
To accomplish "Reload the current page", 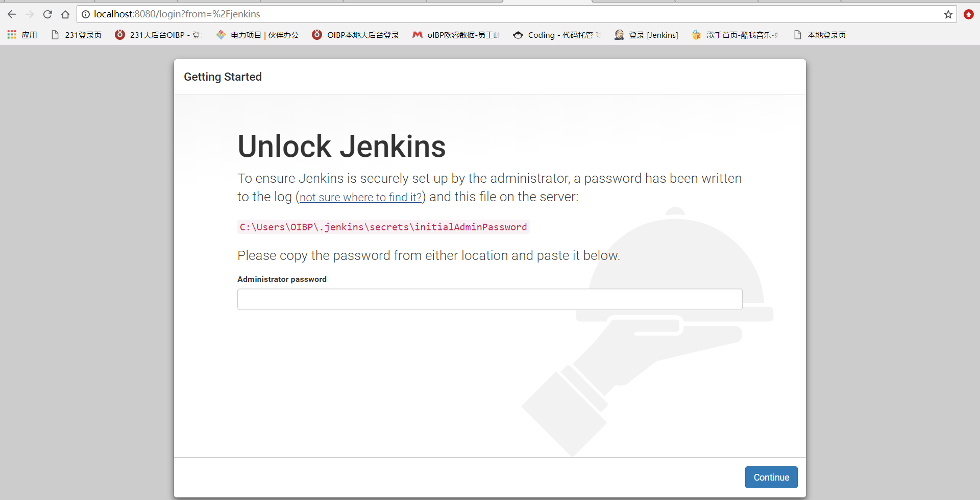I will click(x=47, y=14).
